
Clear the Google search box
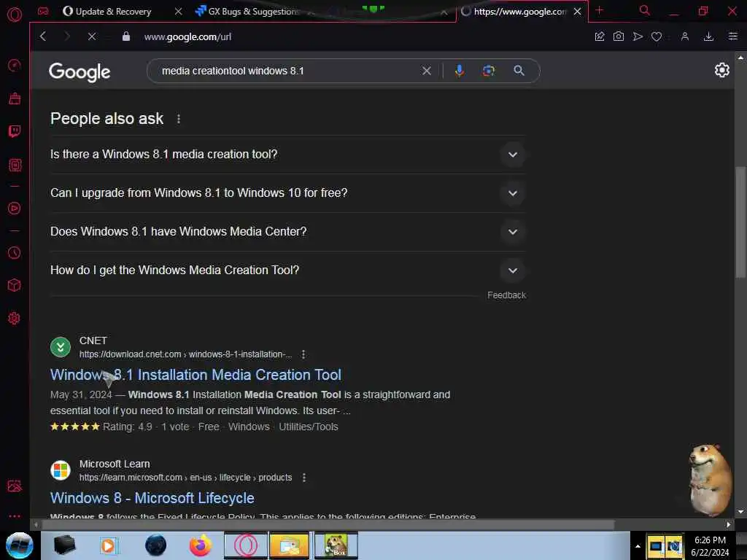(x=426, y=71)
